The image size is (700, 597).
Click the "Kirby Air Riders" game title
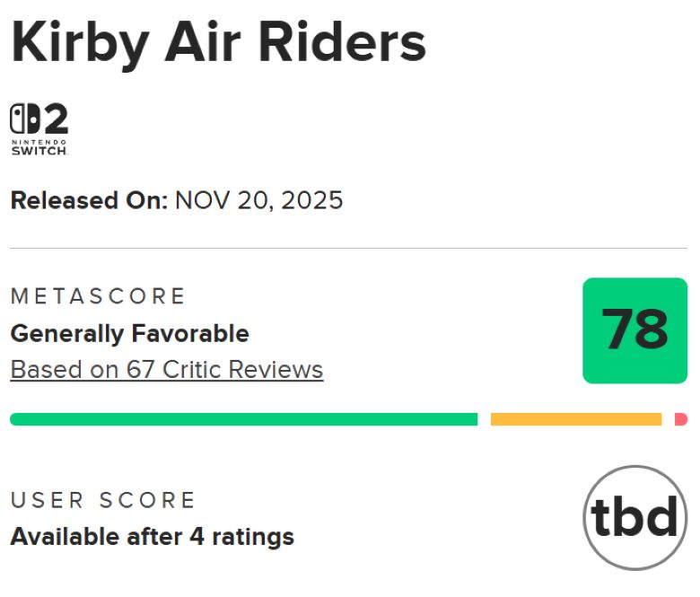(218, 42)
